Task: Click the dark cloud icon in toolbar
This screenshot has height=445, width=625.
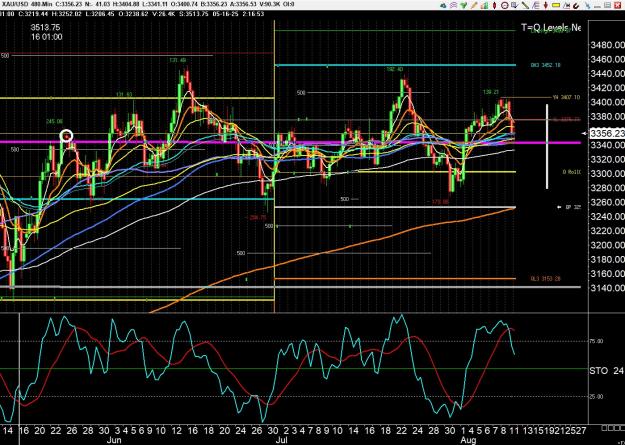Action: pyautogui.click(x=443, y=5)
